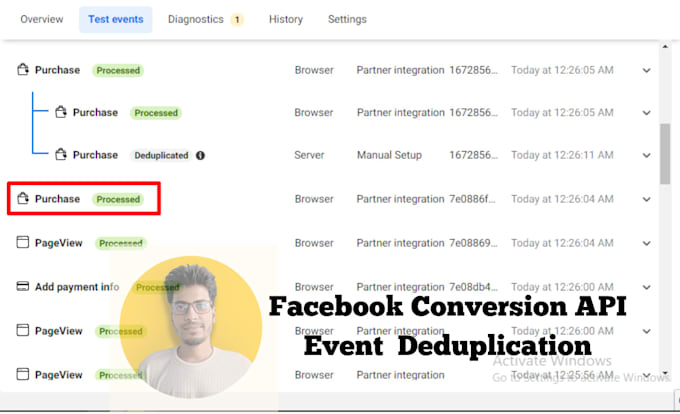Click the event ID 7e0886f...
The image size is (680, 414).
(x=472, y=199)
